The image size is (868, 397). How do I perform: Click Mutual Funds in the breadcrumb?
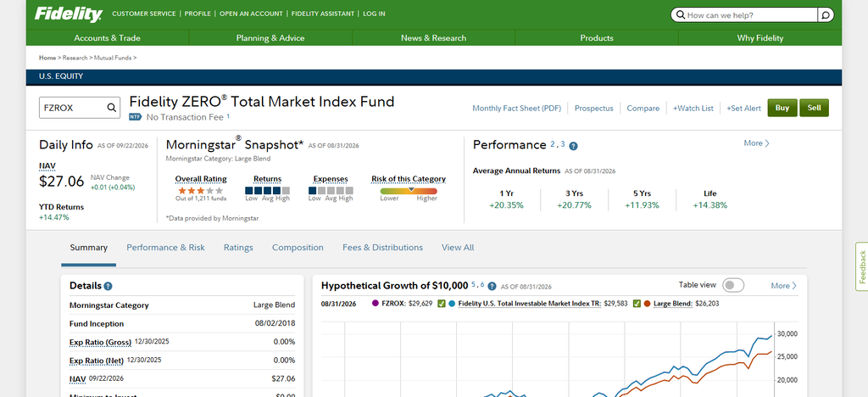click(x=113, y=58)
